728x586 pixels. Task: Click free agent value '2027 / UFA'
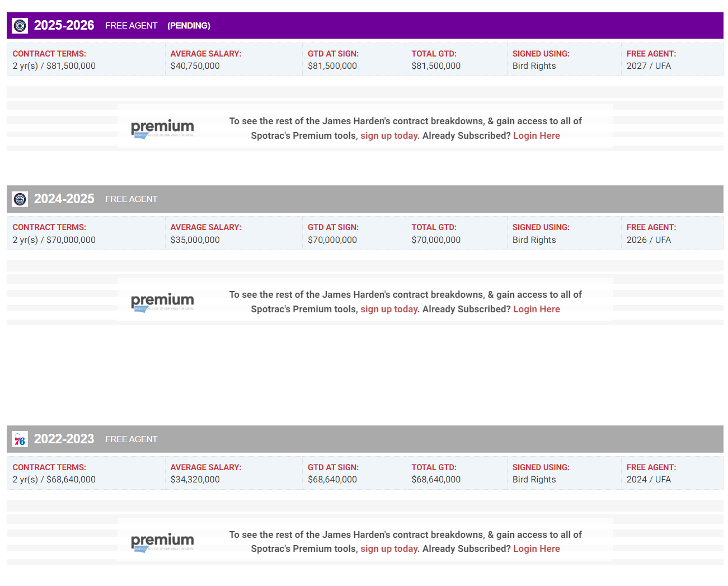[649, 66]
